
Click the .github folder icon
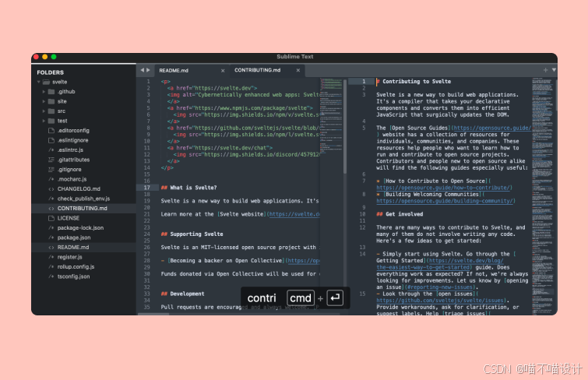tap(51, 92)
